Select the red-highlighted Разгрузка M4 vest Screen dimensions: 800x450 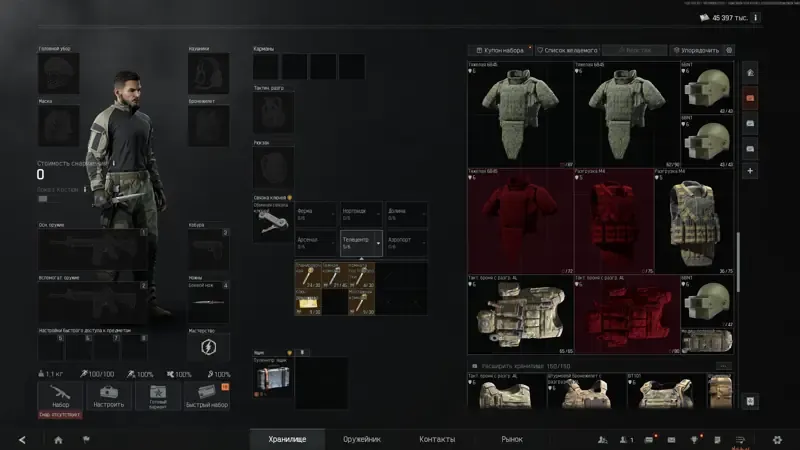614,221
